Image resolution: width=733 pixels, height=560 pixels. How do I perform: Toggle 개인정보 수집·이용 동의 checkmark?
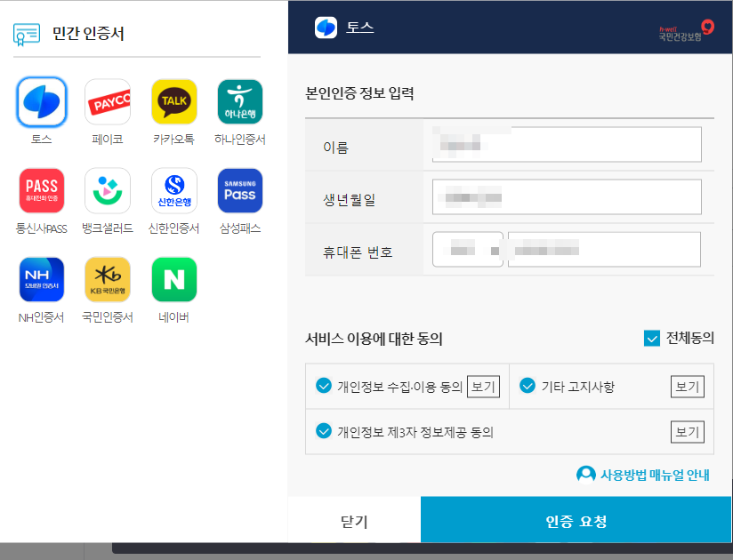pyautogui.click(x=324, y=386)
